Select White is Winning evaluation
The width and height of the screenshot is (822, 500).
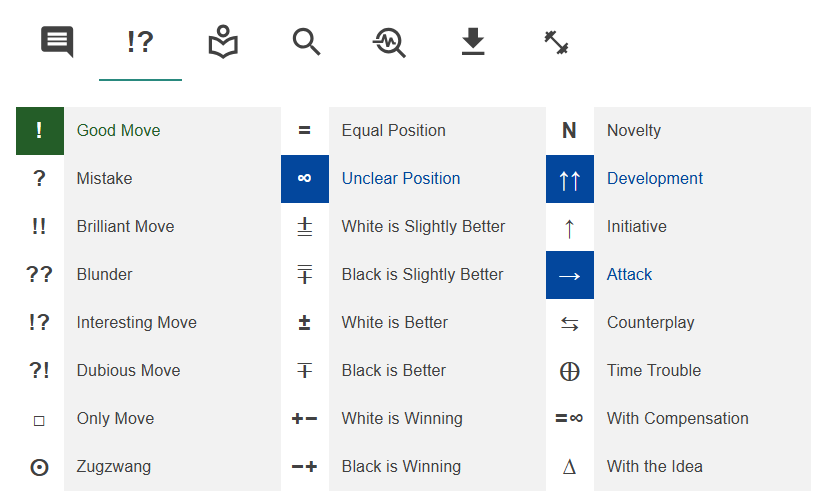coord(413,419)
